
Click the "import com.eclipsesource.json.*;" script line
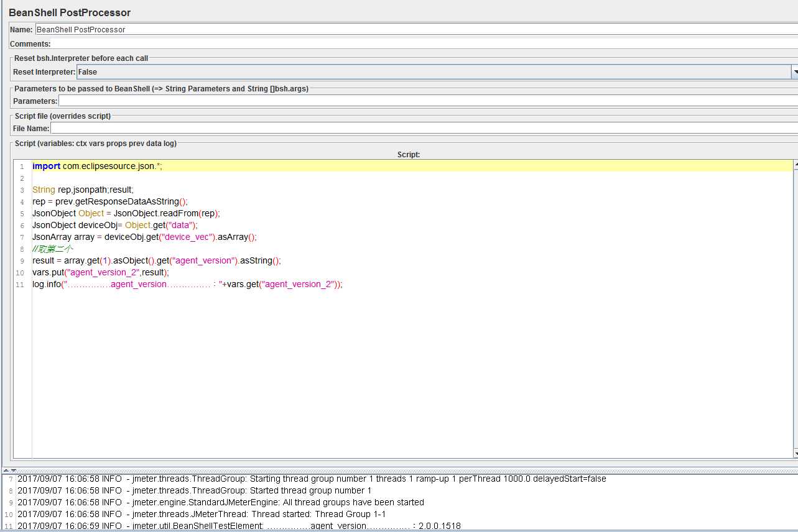pyautogui.click(x=97, y=166)
